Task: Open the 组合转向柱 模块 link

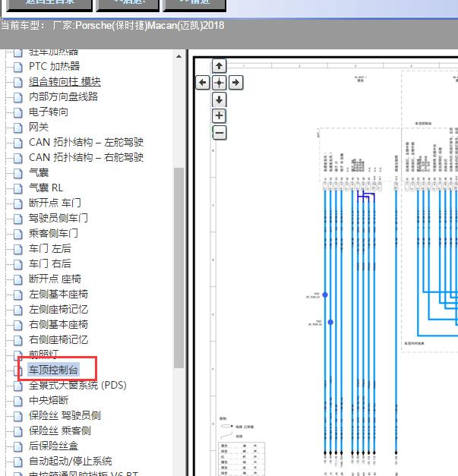Action: [x=65, y=82]
